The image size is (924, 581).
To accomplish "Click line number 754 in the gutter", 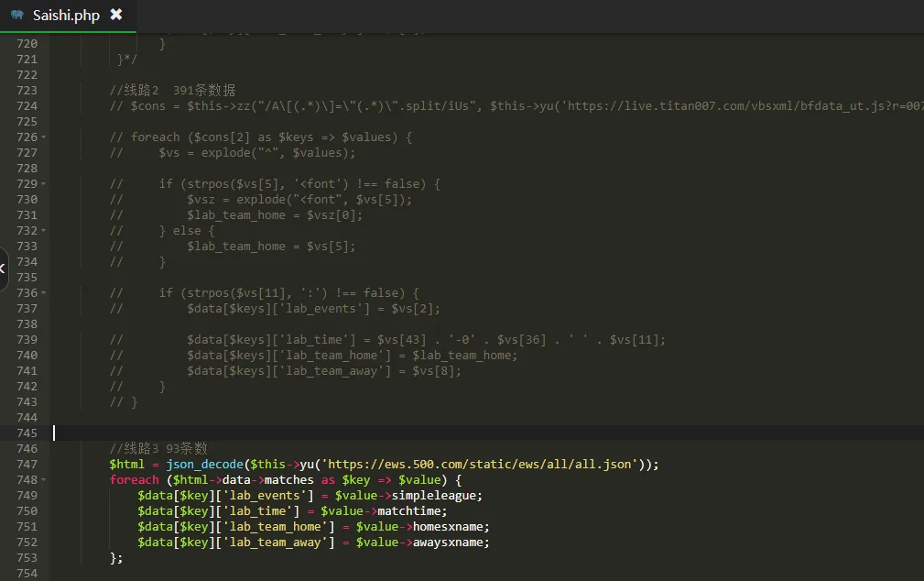I will coord(27,574).
